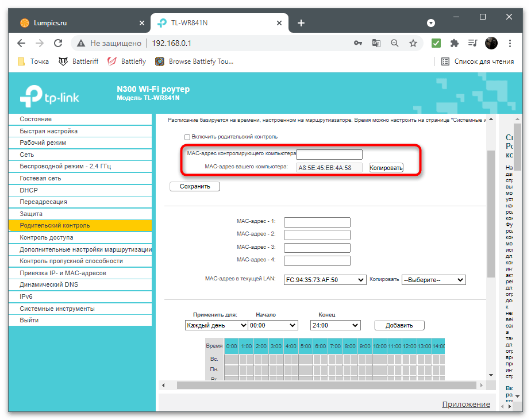Open the Точка bookmark folder

(x=33, y=61)
